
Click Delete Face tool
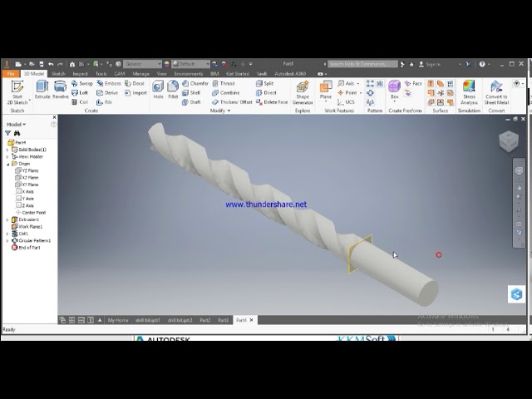point(272,102)
